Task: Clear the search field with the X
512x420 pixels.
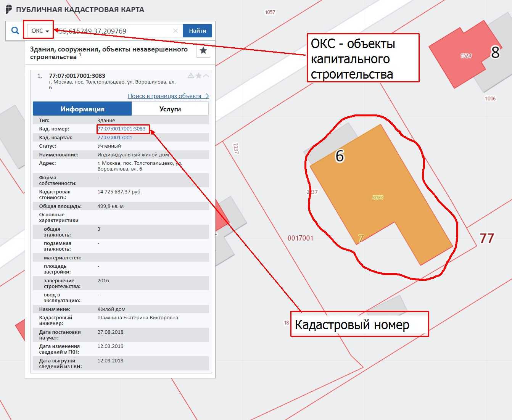Action: [x=175, y=31]
